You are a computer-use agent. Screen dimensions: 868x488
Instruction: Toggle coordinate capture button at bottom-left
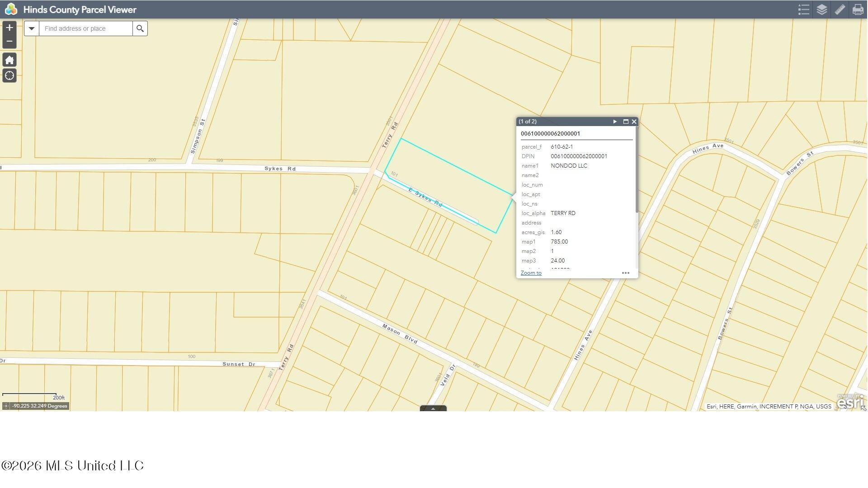coord(6,406)
